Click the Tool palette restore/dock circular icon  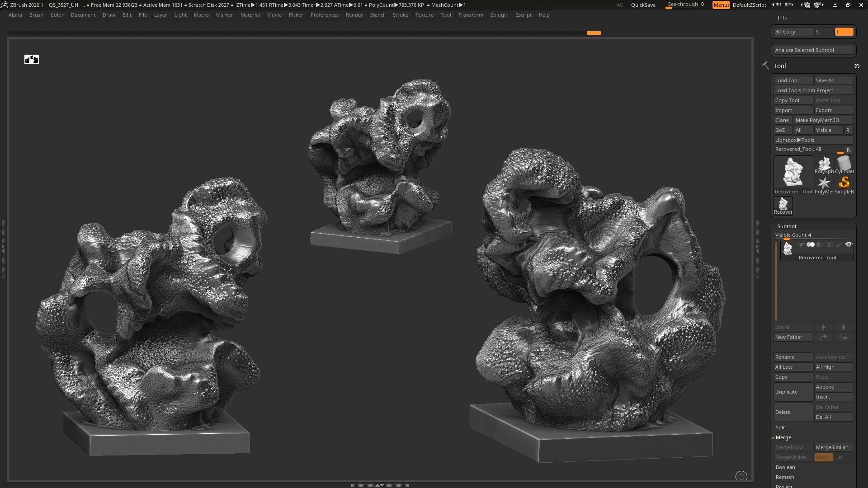[x=857, y=66]
